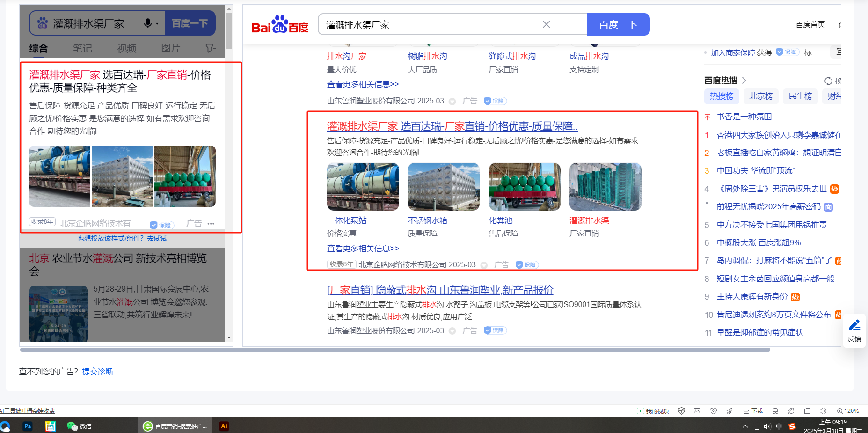Click the horizontal scrollbar below the previews
This screenshot has height=433, width=868.
pos(395,349)
